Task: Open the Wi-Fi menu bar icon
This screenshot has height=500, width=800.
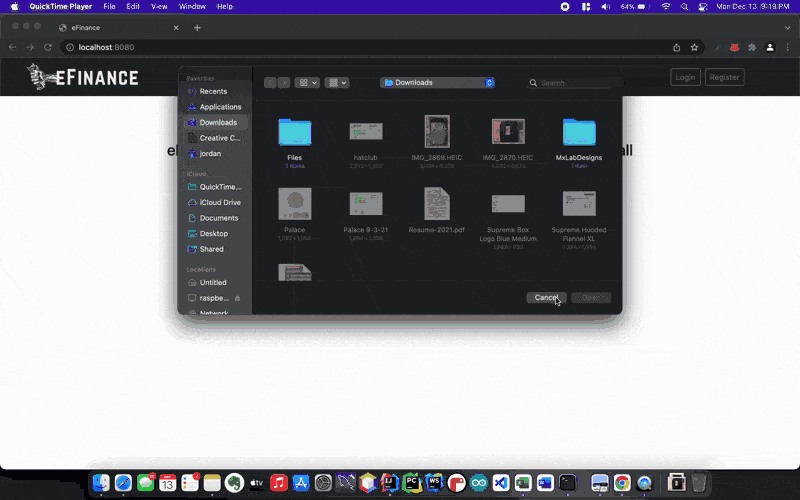Action: tap(666, 7)
